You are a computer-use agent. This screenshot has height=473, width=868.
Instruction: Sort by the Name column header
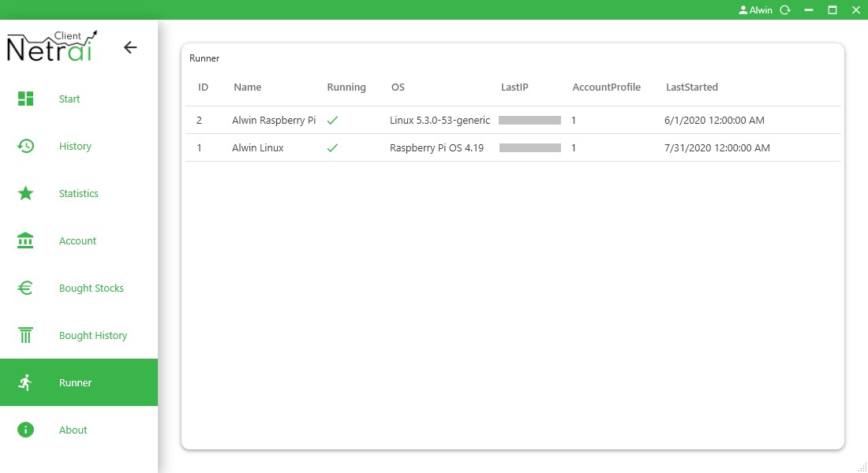coord(248,87)
